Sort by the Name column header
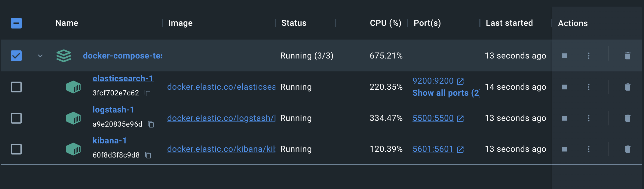Viewport: 644px width, 189px height. (67, 23)
